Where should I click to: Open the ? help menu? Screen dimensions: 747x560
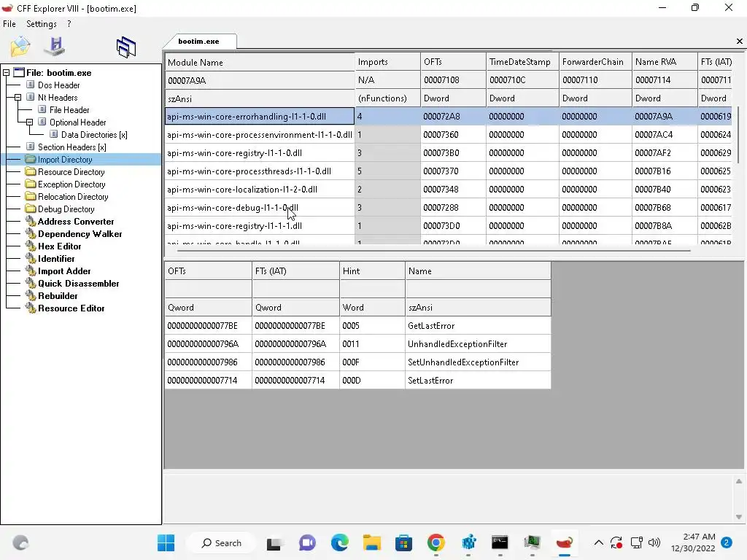pyautogui.click(x=69, y=24)
